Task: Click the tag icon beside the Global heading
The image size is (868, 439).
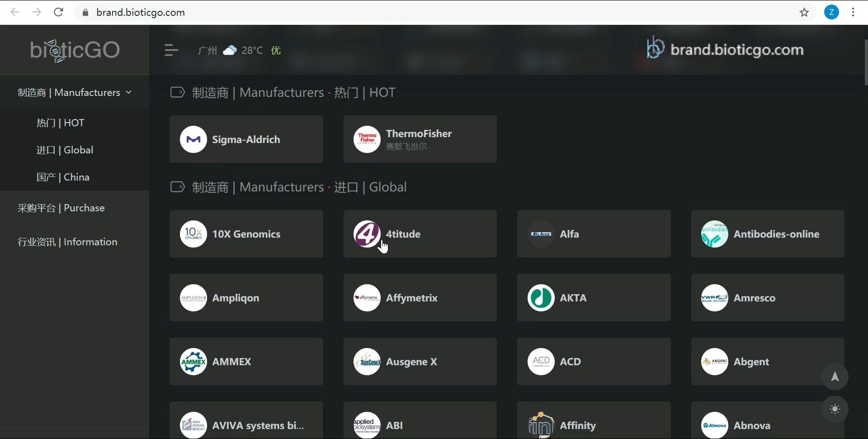Action: 178,187
